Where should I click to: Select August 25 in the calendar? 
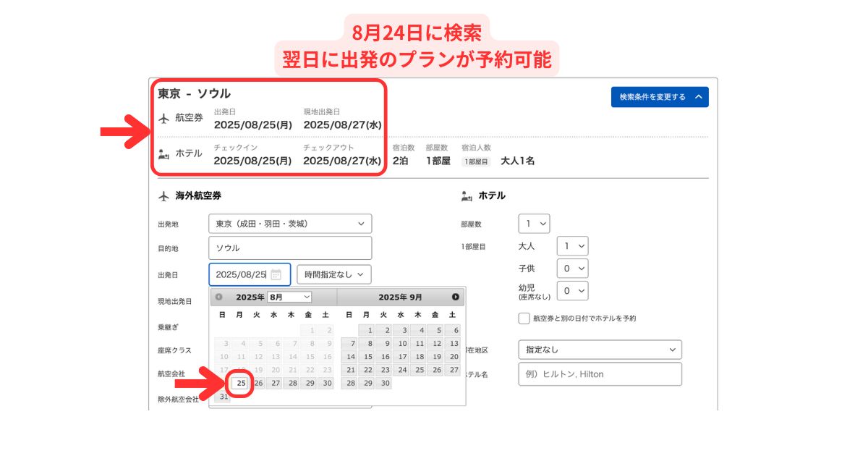[x=242, y=383]
